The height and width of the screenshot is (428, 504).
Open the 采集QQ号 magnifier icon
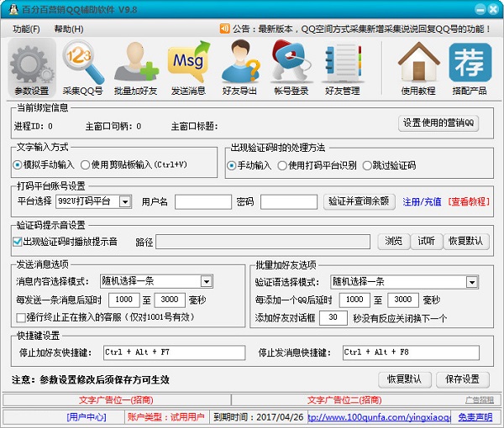82,68
